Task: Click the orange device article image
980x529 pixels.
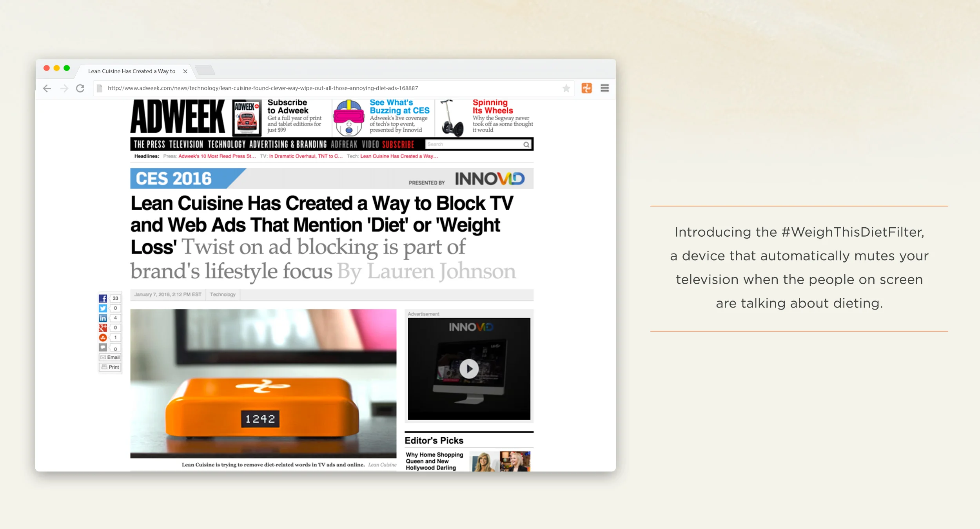Action: (x=263, y=383)
